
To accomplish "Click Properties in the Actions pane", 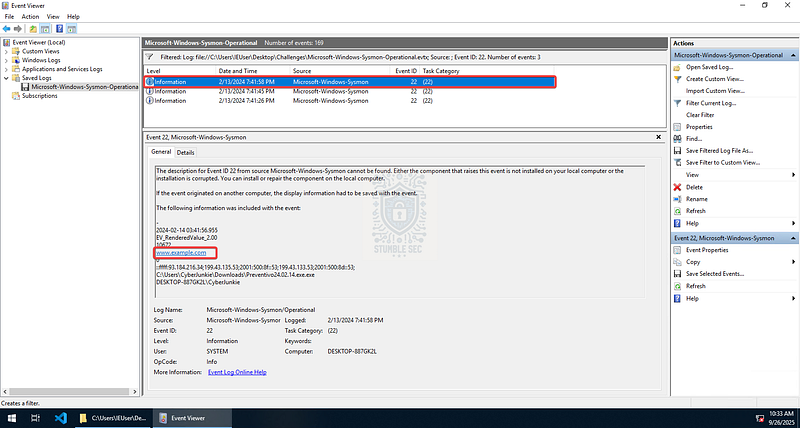I will point(699,127).
